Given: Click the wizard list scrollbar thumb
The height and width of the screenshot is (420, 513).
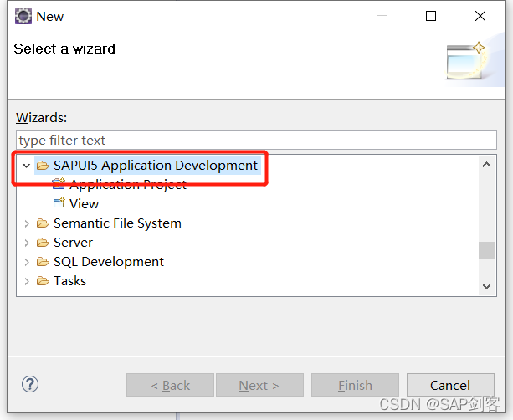Looking at the screenshot, I should (x=486, y=250).
